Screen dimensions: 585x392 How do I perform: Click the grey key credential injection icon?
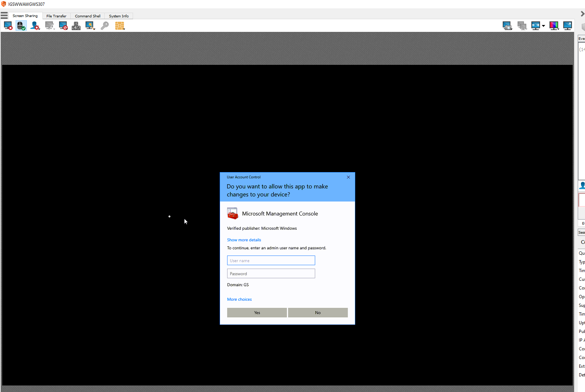(105, 26)
